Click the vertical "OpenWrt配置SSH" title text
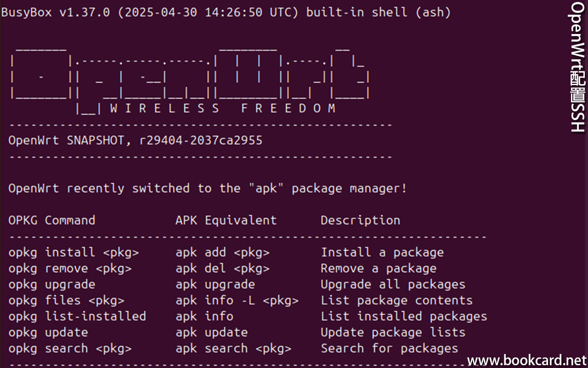This screenshot has width=588, height=368. [577, 67]
